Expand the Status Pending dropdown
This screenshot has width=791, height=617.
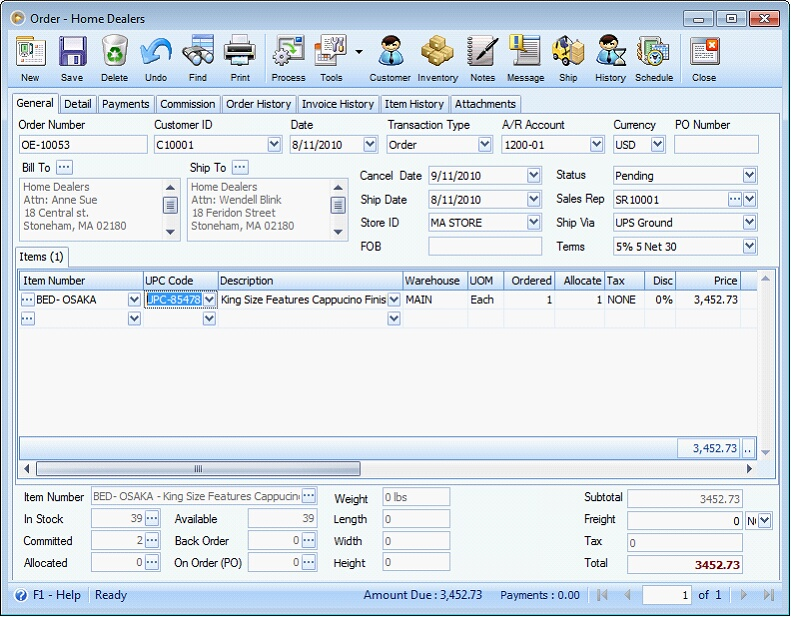[750, 176]
